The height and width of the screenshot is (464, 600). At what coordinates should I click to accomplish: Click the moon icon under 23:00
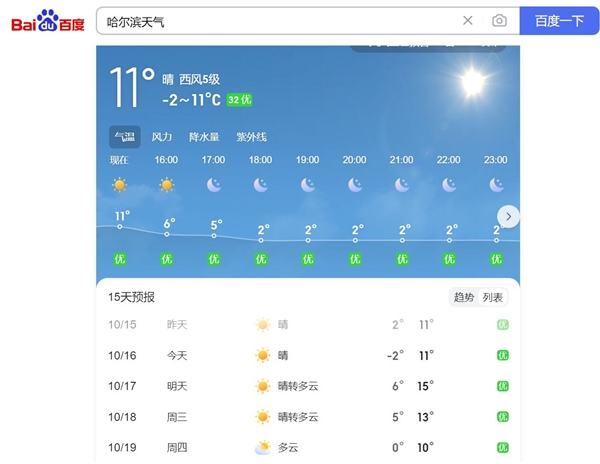pyautogui.click(x=496, y=185)
